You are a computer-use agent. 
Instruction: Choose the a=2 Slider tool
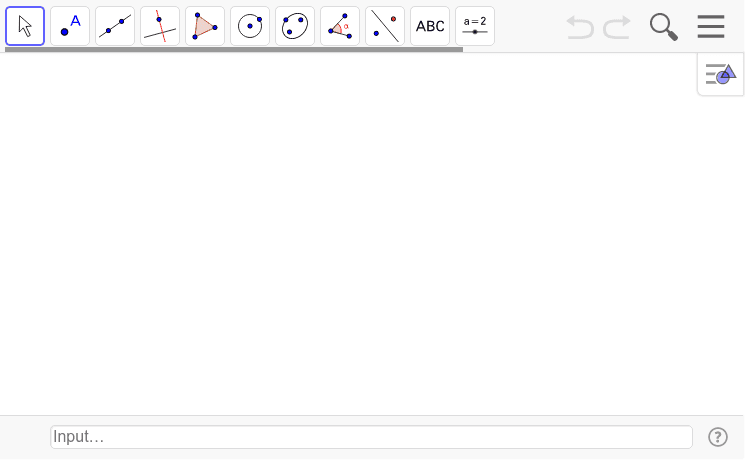point(475,26)
